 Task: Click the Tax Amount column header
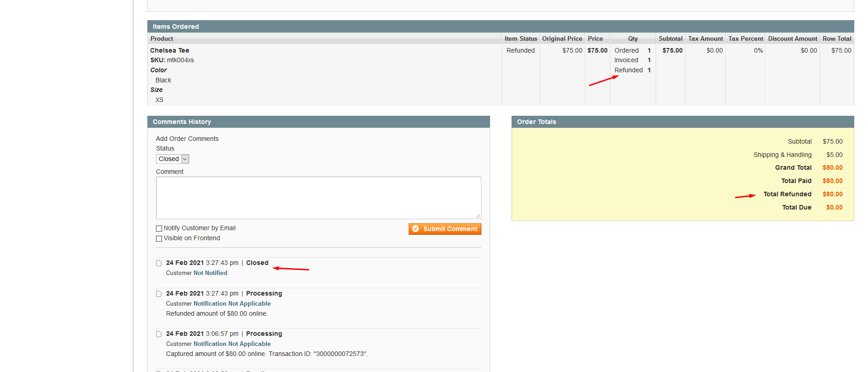(x=705, y=39)
